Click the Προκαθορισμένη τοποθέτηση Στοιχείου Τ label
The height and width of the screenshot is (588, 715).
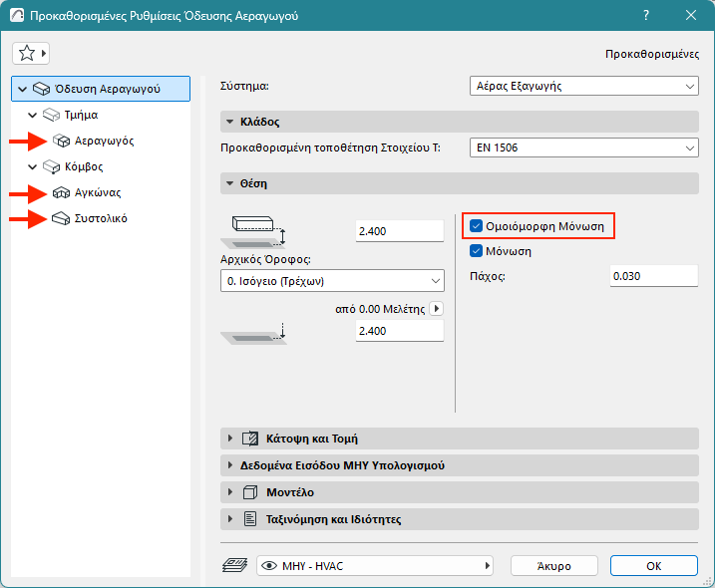coord(331,147)
